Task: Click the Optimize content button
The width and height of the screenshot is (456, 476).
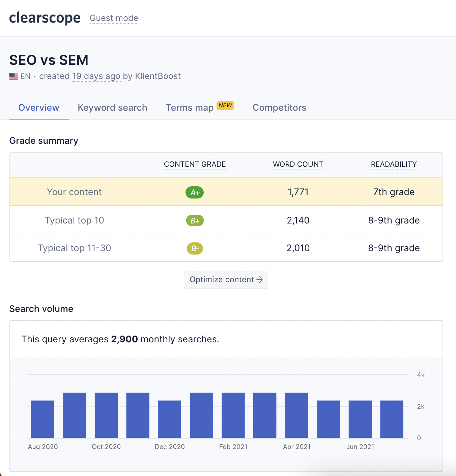Action: tap(226, 280)
